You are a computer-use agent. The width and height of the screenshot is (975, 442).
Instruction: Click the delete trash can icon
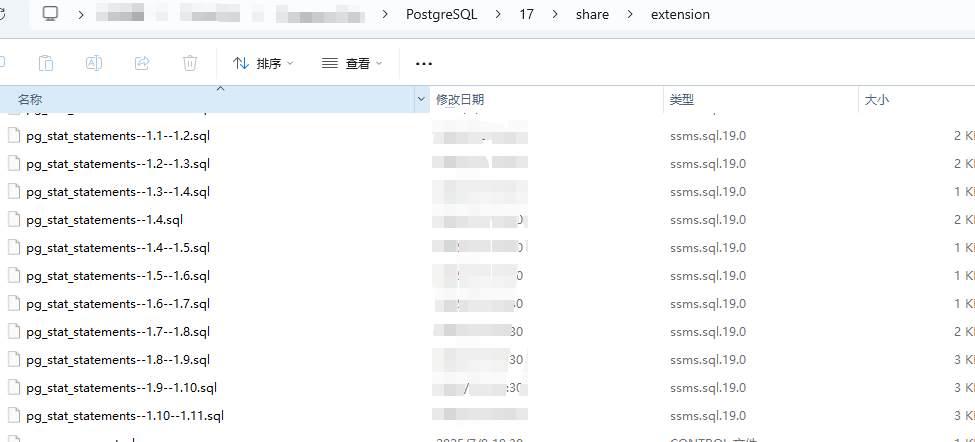point(190,63)
